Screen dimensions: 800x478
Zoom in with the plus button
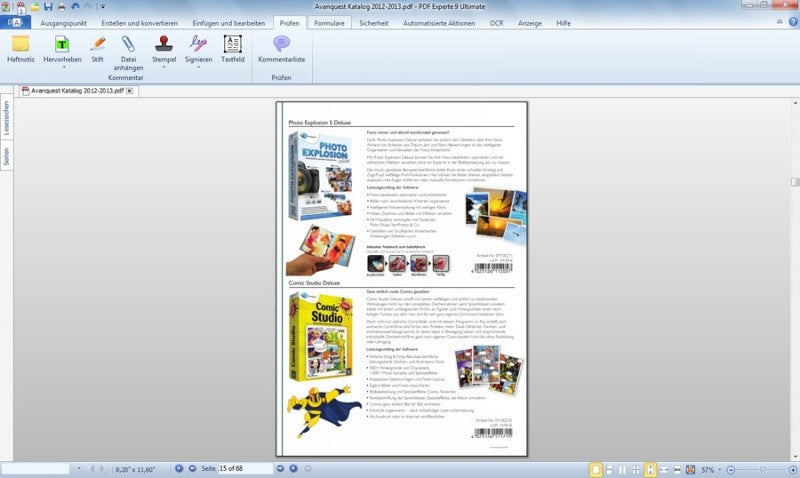click(x=793, y=469)
